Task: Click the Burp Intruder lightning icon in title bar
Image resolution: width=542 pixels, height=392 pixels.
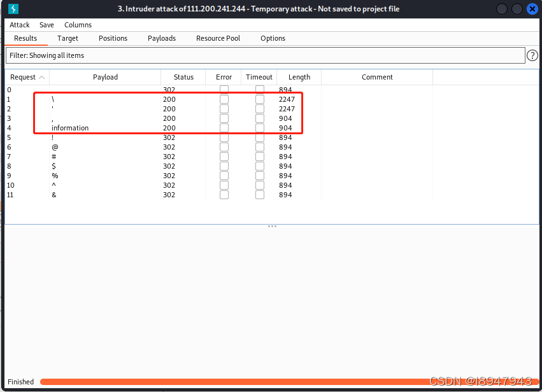Action: click(13, 9)
